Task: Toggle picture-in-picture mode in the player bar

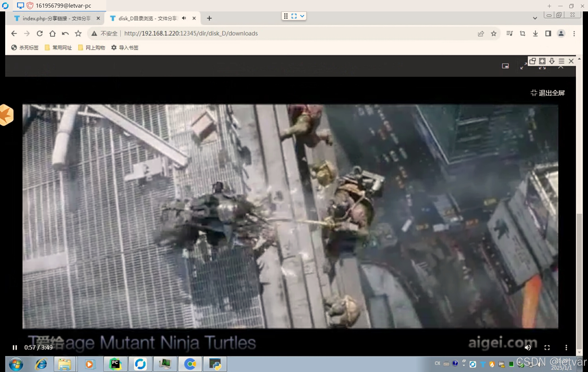Action: click(505, 66)
